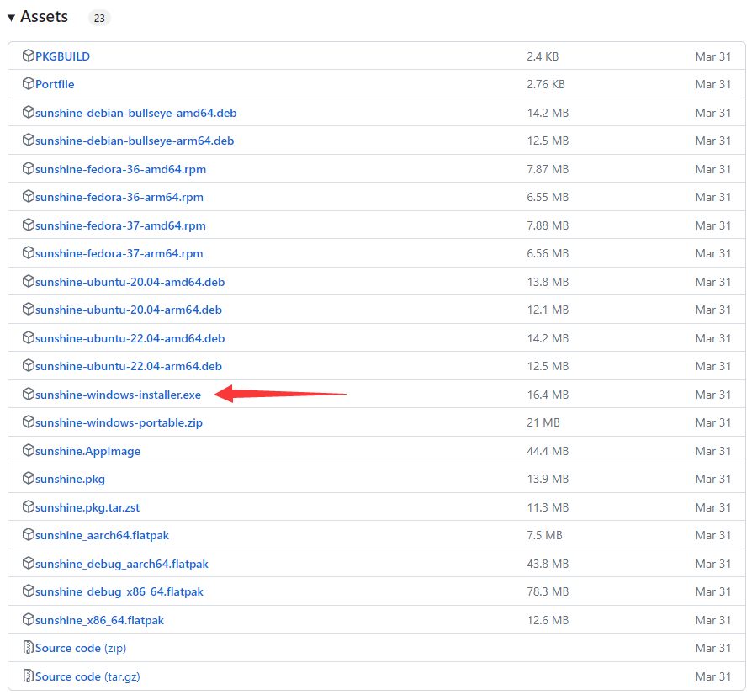The width and height of the screenshot is (752, 700).
Task: Click the Assets heading text
Action: click(x=45, y=17)
